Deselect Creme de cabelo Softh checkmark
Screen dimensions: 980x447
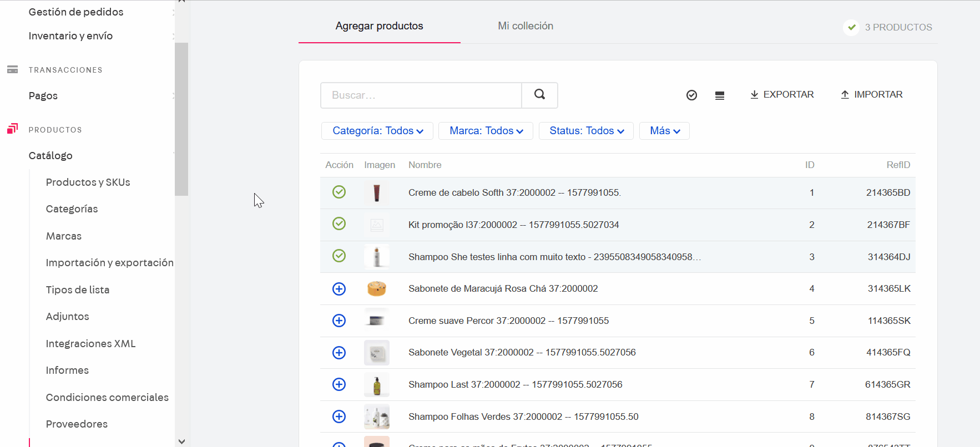click(339, 192)
